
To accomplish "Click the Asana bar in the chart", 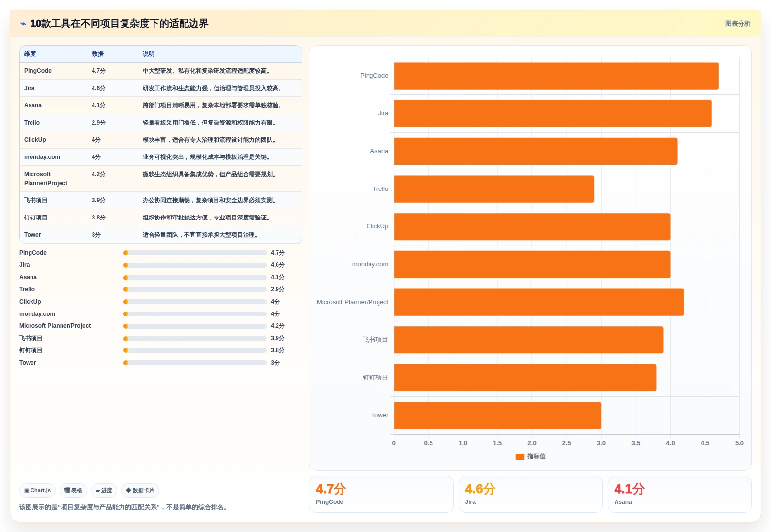I will (535, 151).
